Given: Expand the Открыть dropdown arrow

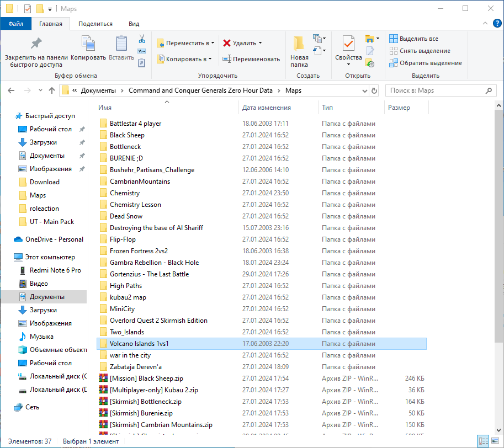Looking at the screenshot, I should [x=378, y=39].
